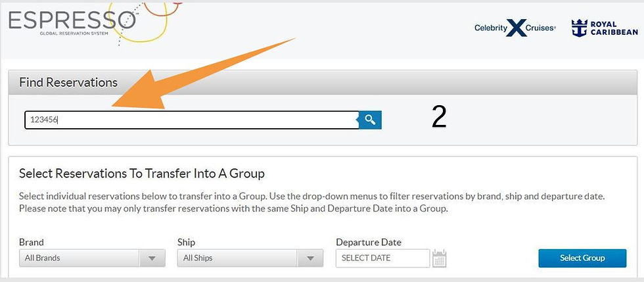Image resolution: width=644 pixels, height=282 pixels.
Task: Click the Brand field label
Action: [32, 242]
